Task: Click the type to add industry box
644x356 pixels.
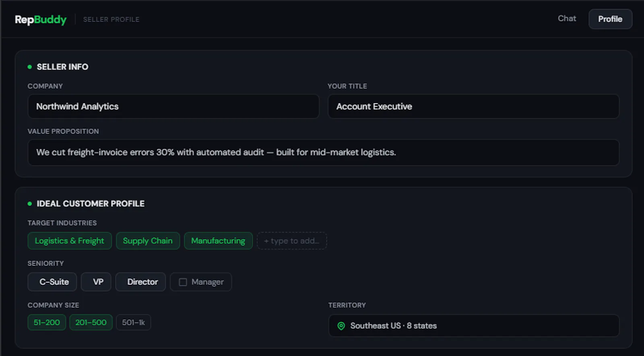Action: tap(292, 241)
